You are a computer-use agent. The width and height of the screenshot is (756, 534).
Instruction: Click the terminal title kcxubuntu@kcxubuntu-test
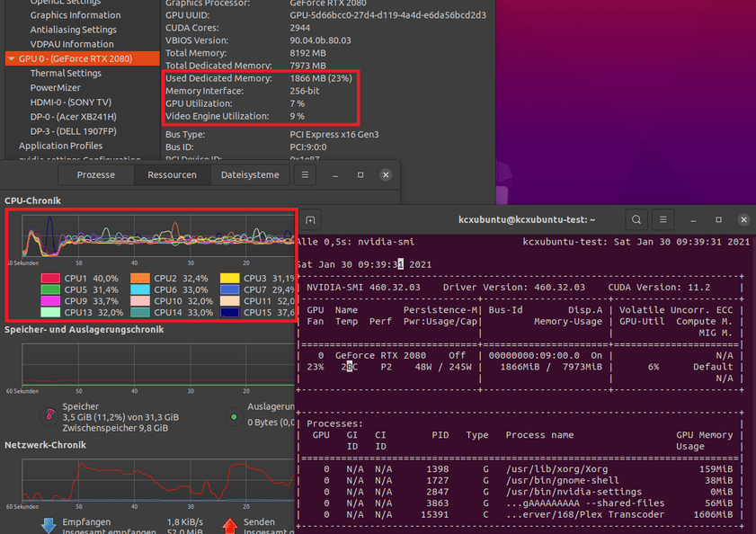[x=527, y=219]
